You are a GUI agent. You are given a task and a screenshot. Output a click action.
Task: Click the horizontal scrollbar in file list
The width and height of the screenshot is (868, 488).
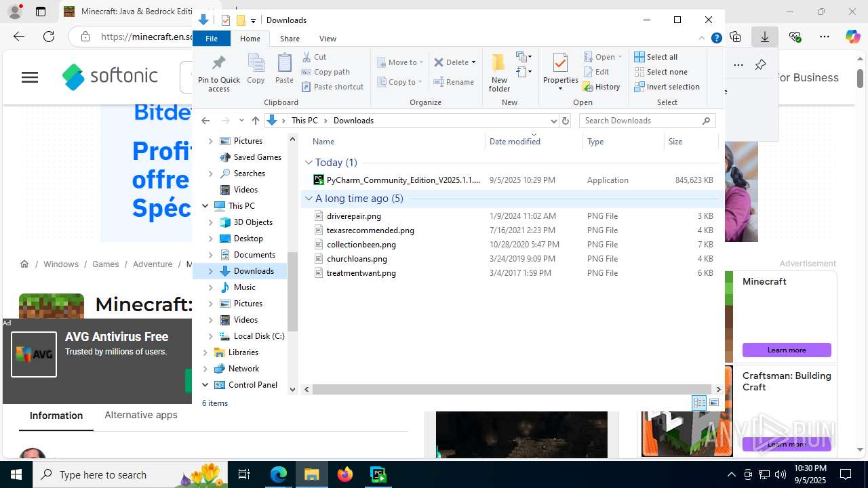[x=512, y=390]
